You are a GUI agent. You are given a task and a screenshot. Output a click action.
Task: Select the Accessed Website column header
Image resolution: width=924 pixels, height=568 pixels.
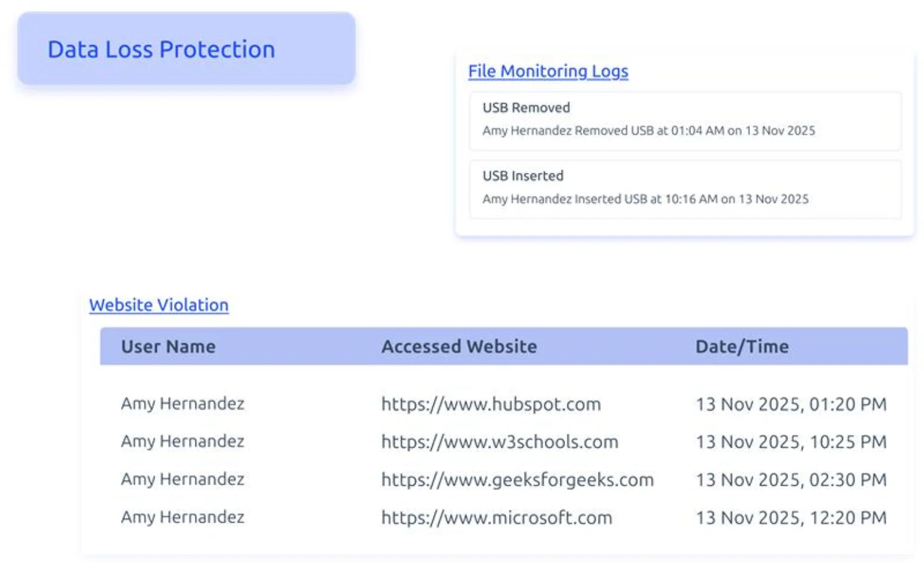point(459,347)
